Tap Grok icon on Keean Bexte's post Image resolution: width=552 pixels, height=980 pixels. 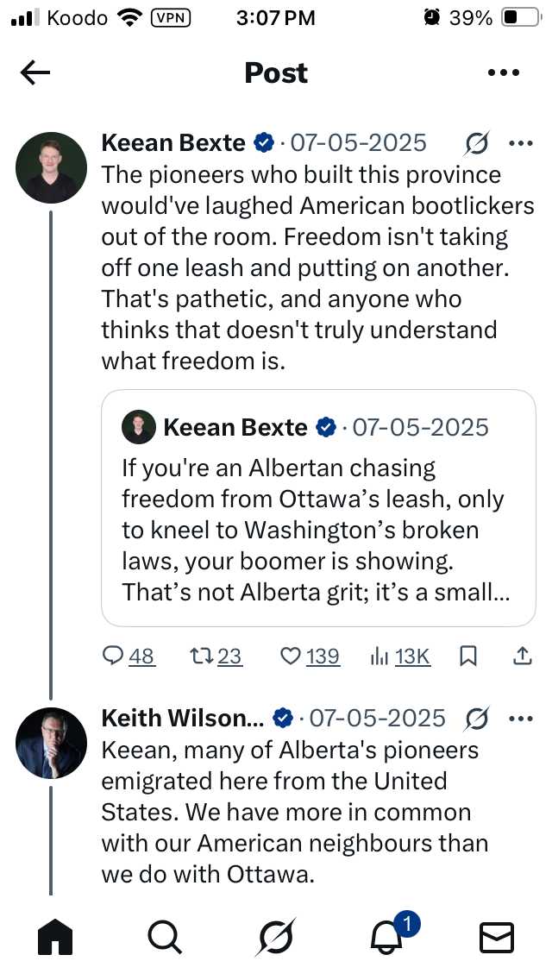pos(476,143)
